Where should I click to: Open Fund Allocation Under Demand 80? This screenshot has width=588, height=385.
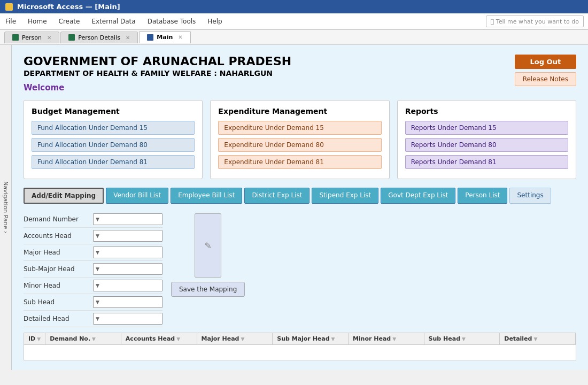(x=113, y=145)
